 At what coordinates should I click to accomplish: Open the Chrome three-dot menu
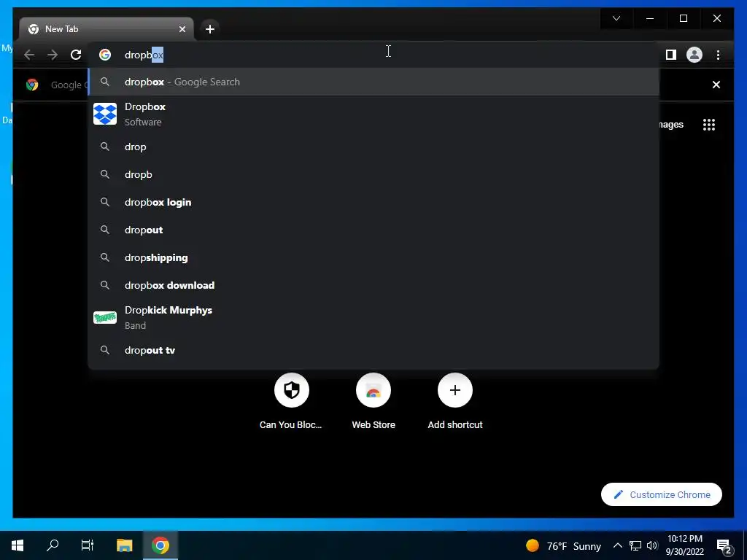click(718, 55)
